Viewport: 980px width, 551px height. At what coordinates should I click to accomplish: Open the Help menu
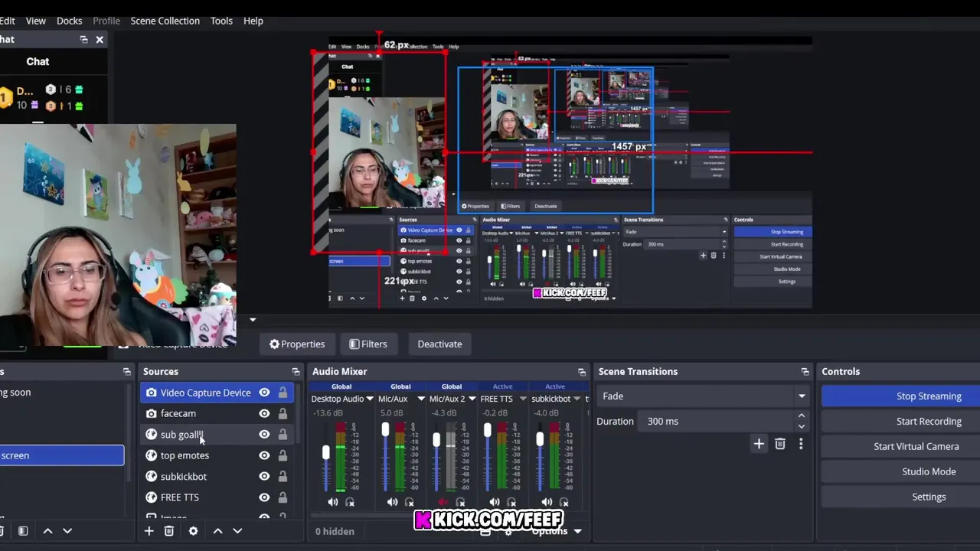click(253, 21)
